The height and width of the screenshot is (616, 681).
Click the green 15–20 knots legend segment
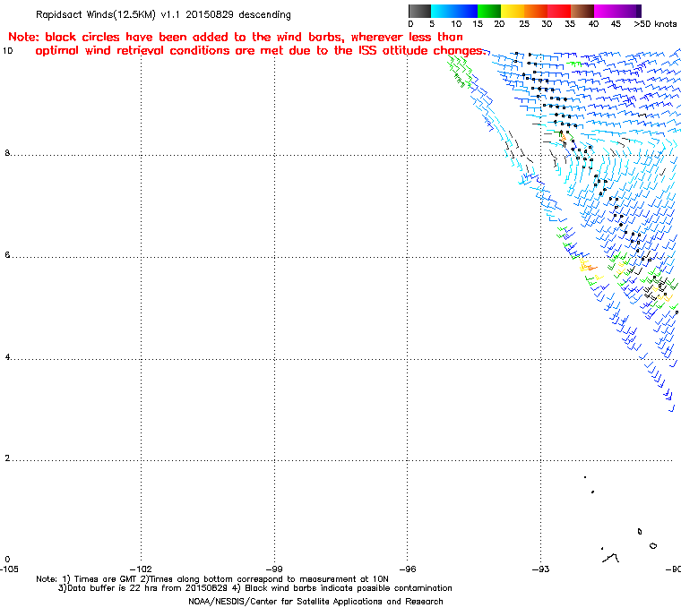[489, 11]
